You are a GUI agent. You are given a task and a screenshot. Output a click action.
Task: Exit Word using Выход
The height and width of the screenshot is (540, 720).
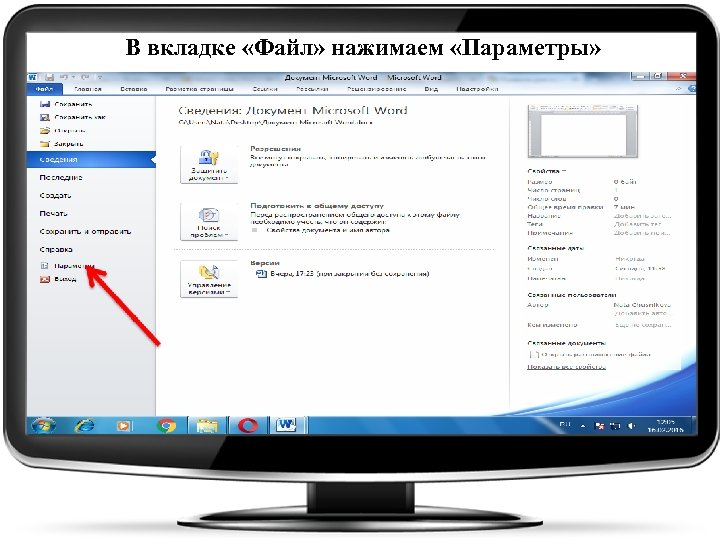58,279
